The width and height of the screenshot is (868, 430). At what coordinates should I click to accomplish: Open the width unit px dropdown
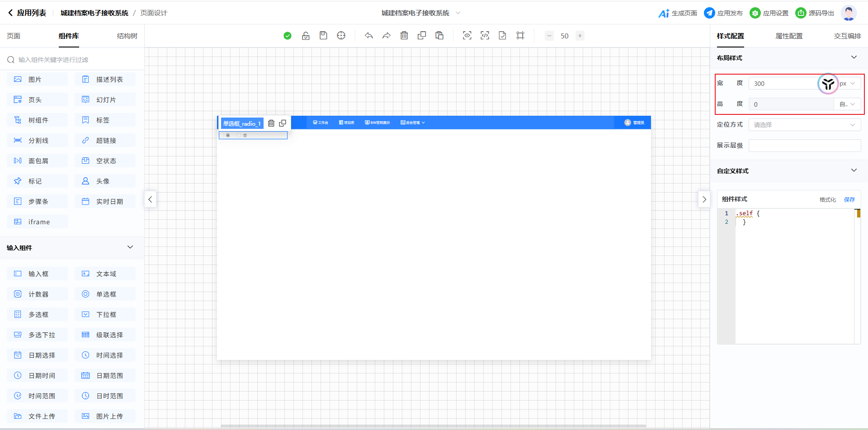847,84
